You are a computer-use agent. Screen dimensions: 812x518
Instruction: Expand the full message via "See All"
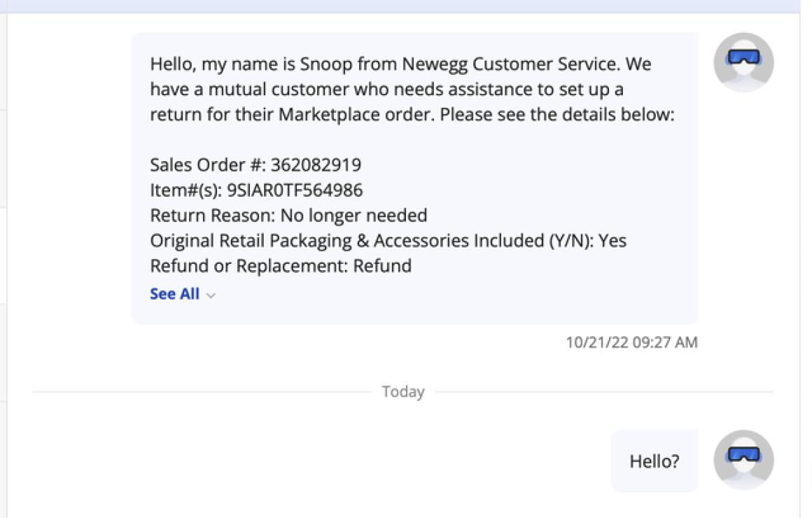174,294
